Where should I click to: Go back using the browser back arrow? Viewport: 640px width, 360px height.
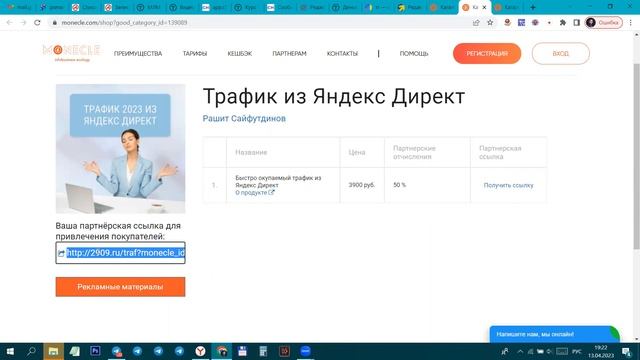click(x=9, y=22)
